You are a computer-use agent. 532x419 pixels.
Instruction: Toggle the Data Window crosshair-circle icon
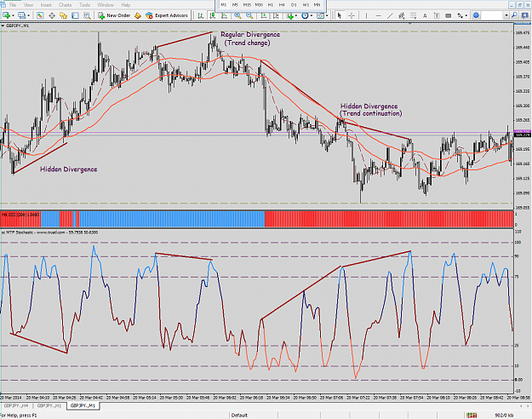coord(52,15)
